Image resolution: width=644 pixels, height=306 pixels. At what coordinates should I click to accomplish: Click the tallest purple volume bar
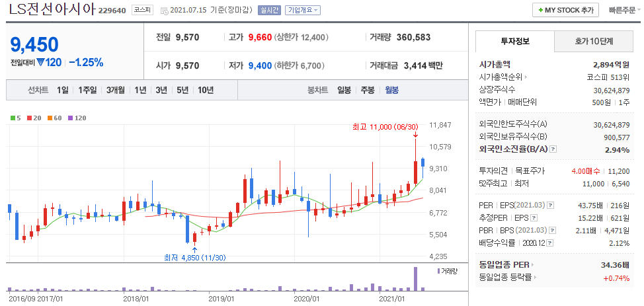pos(415,279)
